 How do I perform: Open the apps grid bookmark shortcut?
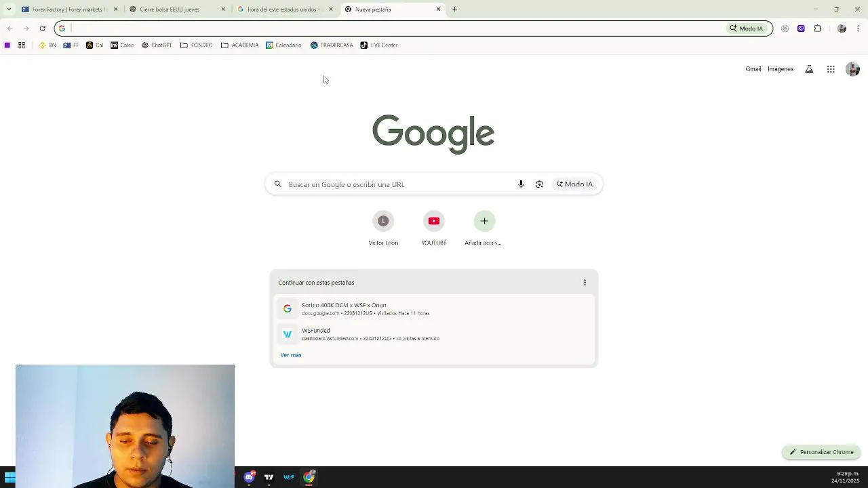tap(22, 45)
